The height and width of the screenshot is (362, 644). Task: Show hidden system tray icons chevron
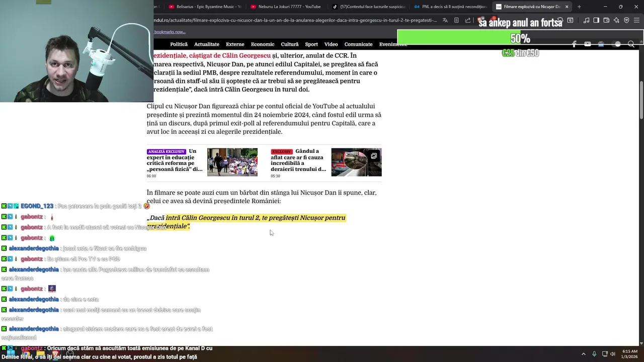[x=584, y=354]
